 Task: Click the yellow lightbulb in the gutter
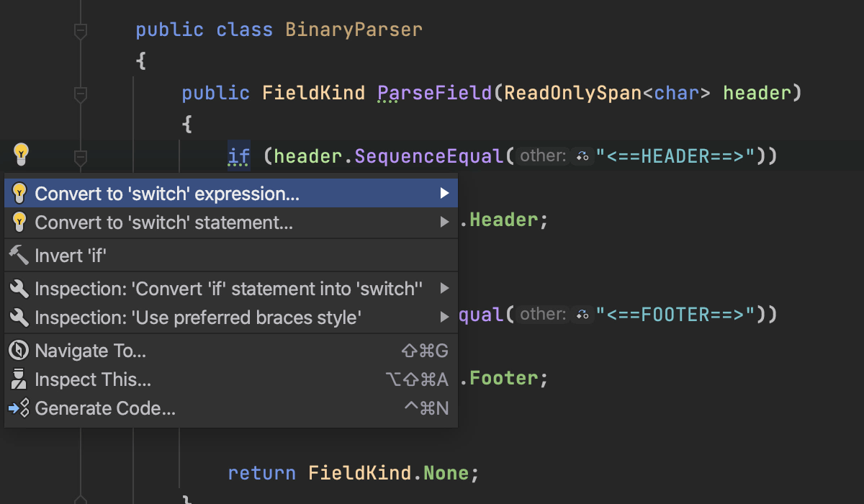click(22, 153)
